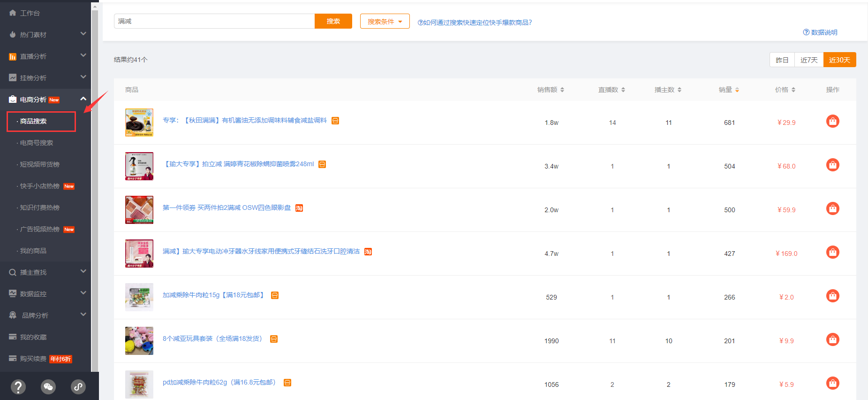Open the WeChat contact icon

[x=48, y=387]
